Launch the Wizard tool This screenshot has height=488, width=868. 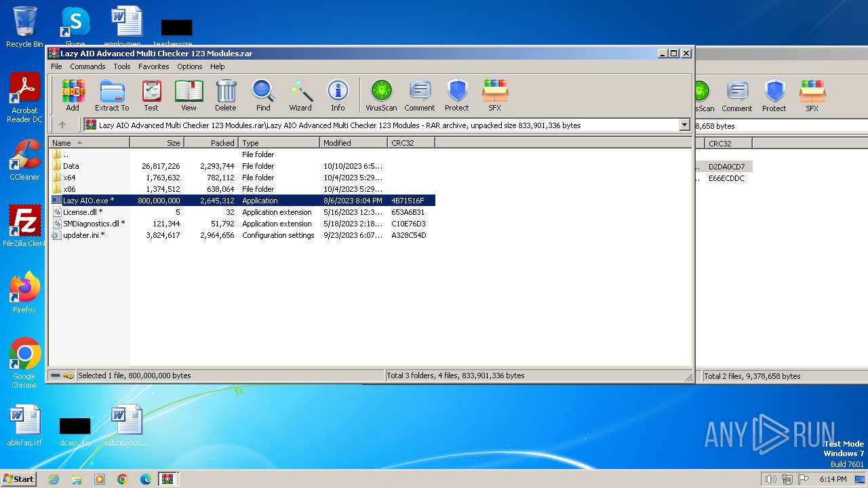coord(300,96)
